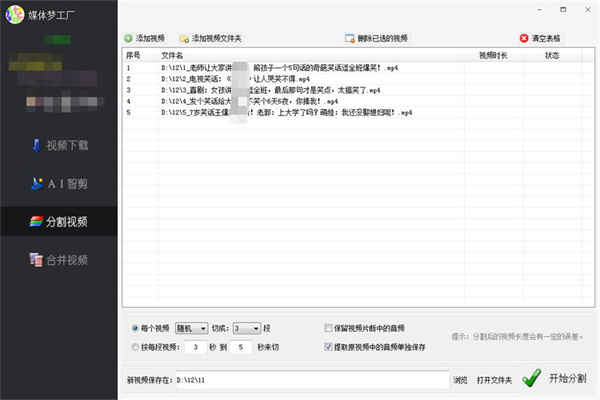Click the 视频下载 sidebar icon
This screenshot has width=600, height=400.
(x=36, y=145)
